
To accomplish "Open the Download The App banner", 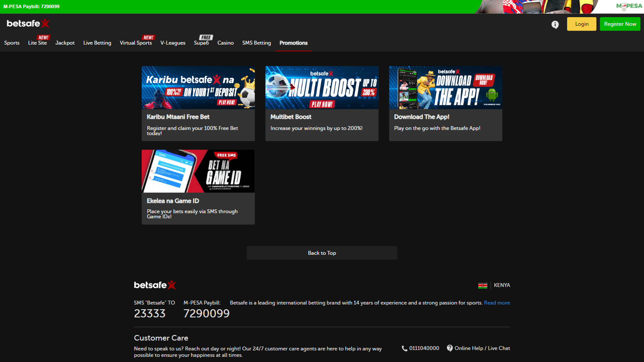I will (x=446, y=87).
